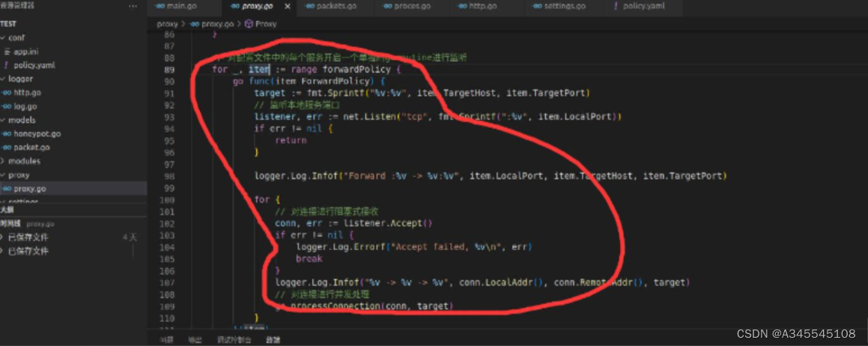Image resolution: width=868 pixels, height=346 pixels.
Task: Open the problems panel tab
Action: [x=166, y=340]
